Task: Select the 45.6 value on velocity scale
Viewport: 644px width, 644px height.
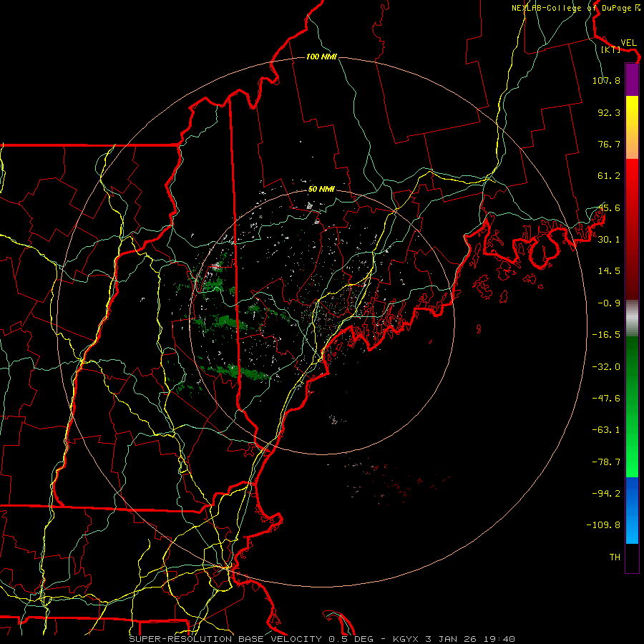Action: point(609,208)
